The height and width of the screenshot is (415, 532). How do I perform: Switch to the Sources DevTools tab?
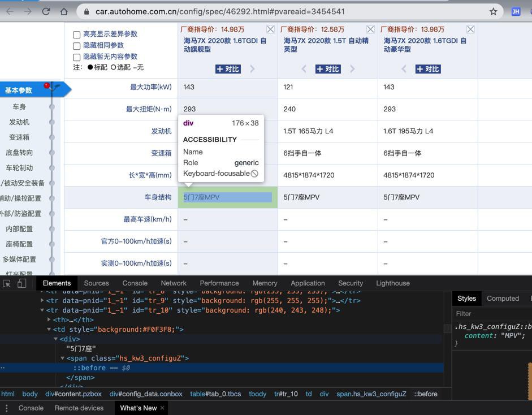96,283
